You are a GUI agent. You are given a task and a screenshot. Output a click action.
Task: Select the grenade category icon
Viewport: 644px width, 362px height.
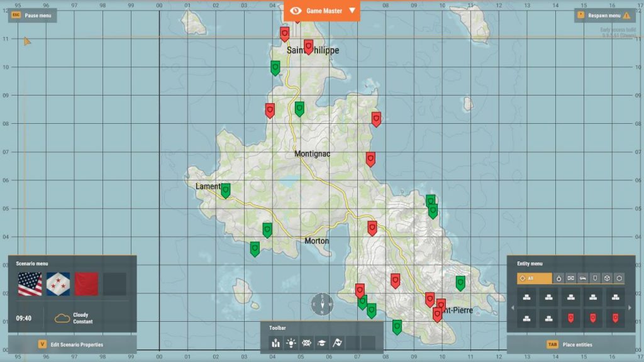tap(558, 278)
